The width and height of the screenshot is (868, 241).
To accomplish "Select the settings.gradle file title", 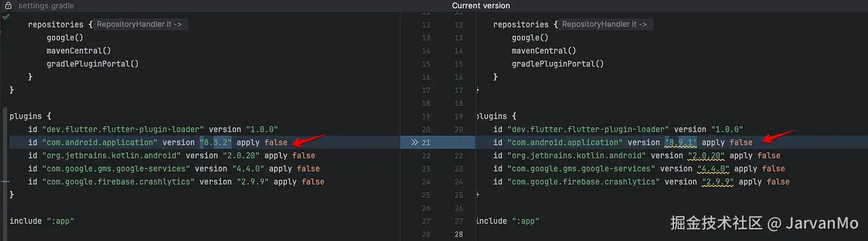I will [x=46, y=6].
